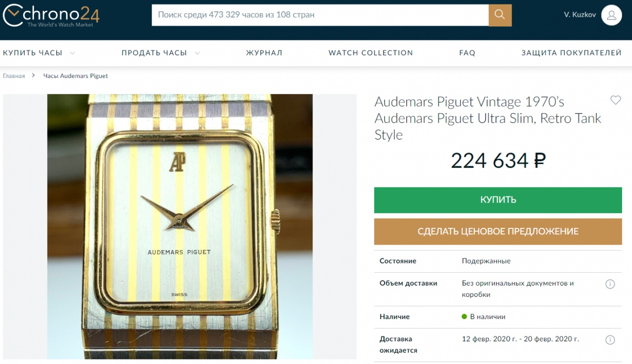
Task: Click the green Купить button
Action: 498,200
